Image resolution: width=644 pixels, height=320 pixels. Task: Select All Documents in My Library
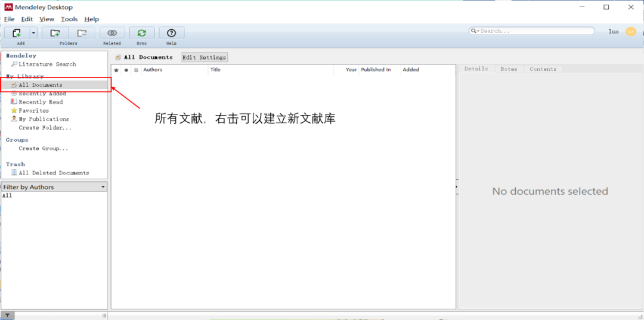pos(55,85)
